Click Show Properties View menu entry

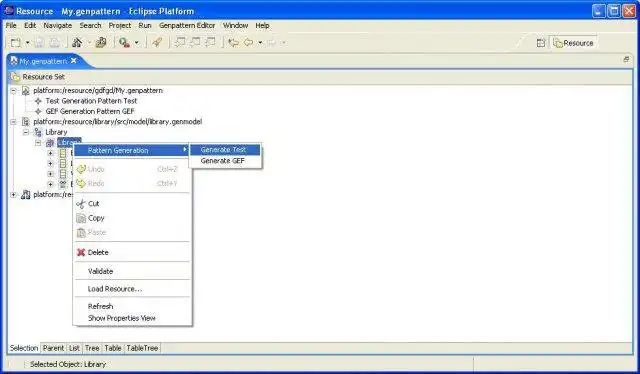click(x=131, y=318)
